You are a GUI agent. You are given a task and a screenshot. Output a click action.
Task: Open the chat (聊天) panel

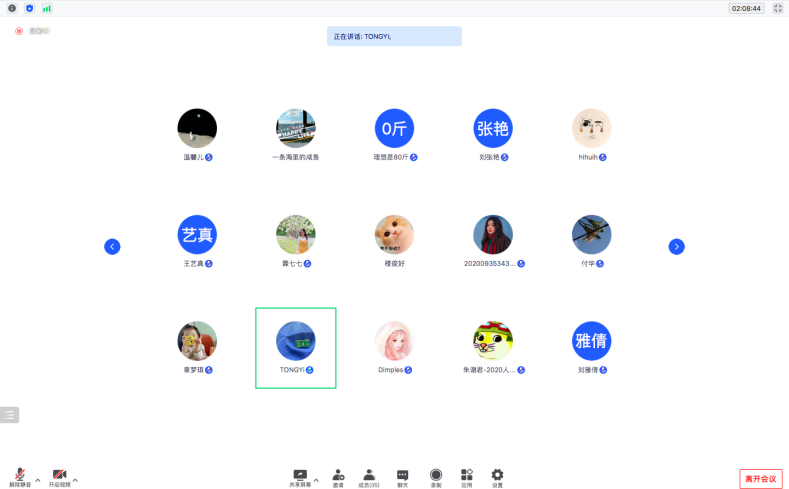point(402,475)
